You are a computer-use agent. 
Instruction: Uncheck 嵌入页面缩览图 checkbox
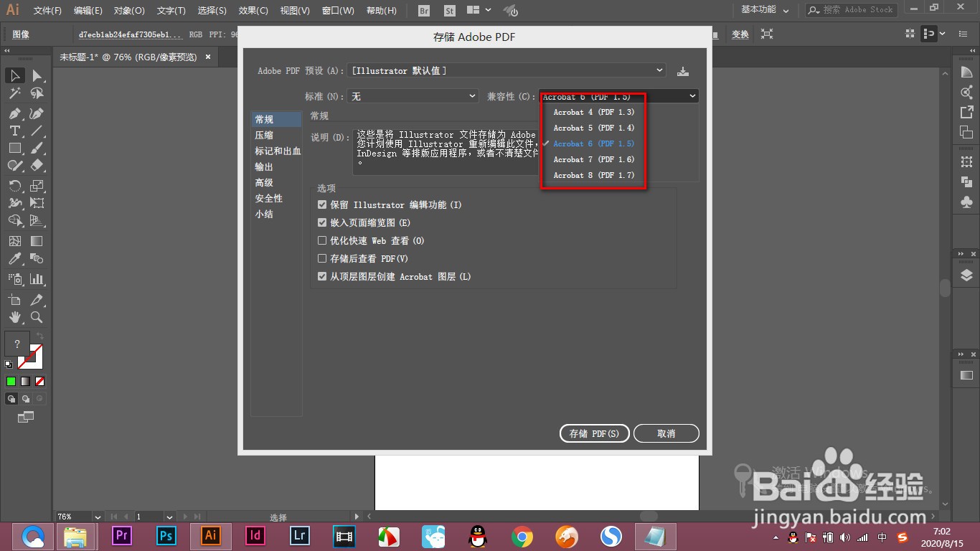point(322,222)
